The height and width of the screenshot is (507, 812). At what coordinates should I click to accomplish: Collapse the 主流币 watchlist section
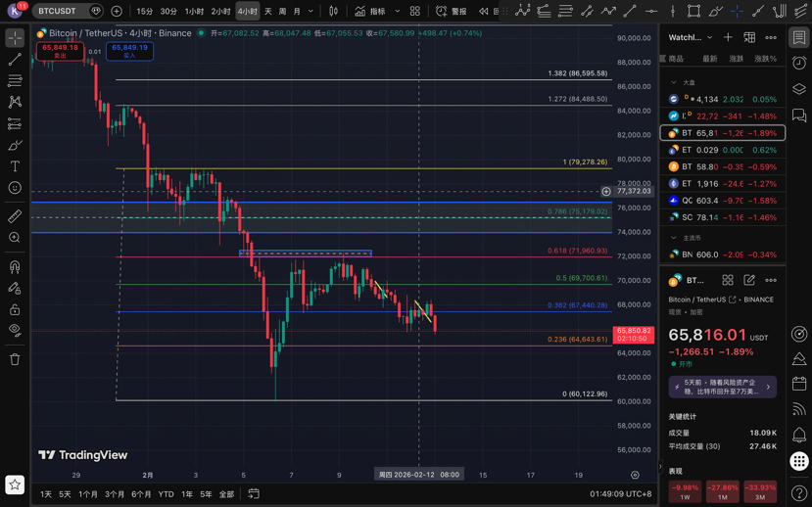point(674,238)
